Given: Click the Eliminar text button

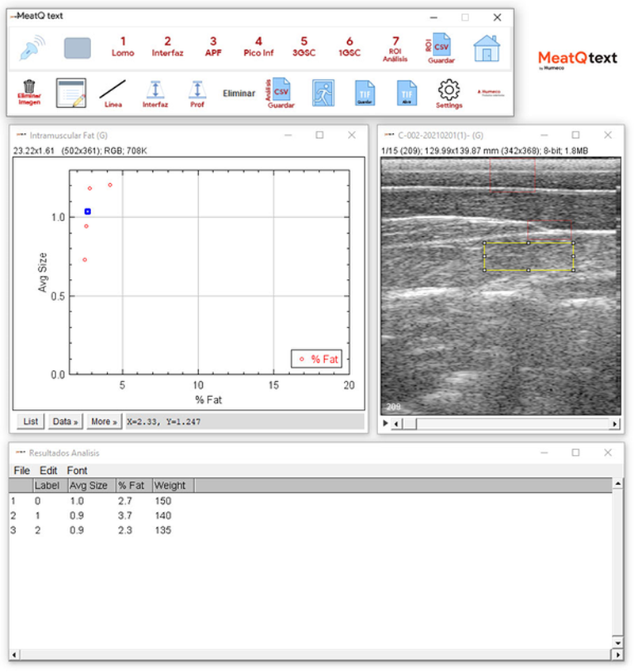Looking at the screenshot, I should (239, 93).
